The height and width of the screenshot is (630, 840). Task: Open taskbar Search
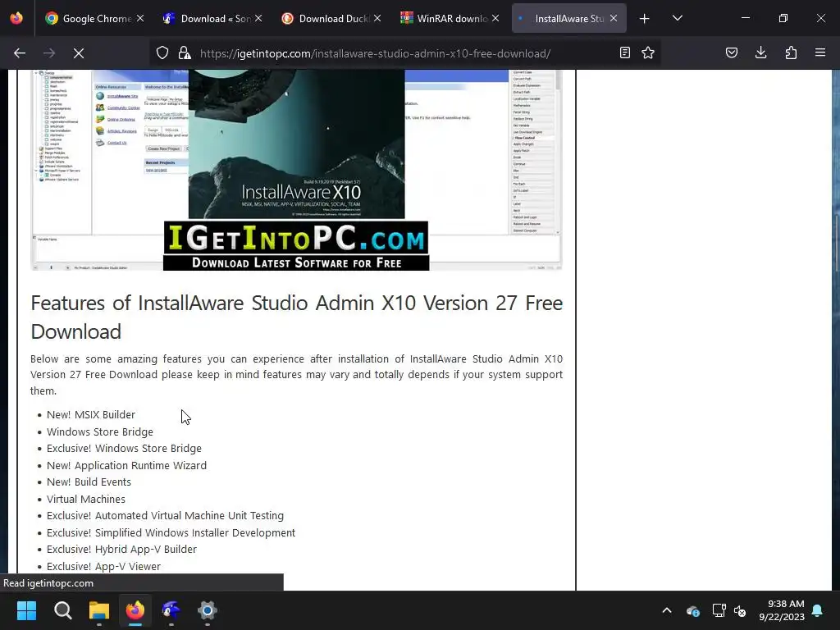point(62,610)
